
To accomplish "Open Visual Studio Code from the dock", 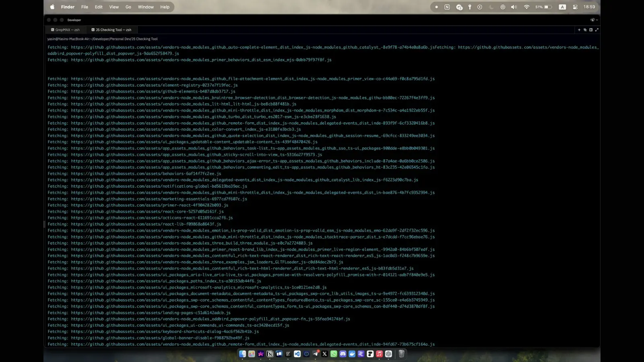I will 297,354.
